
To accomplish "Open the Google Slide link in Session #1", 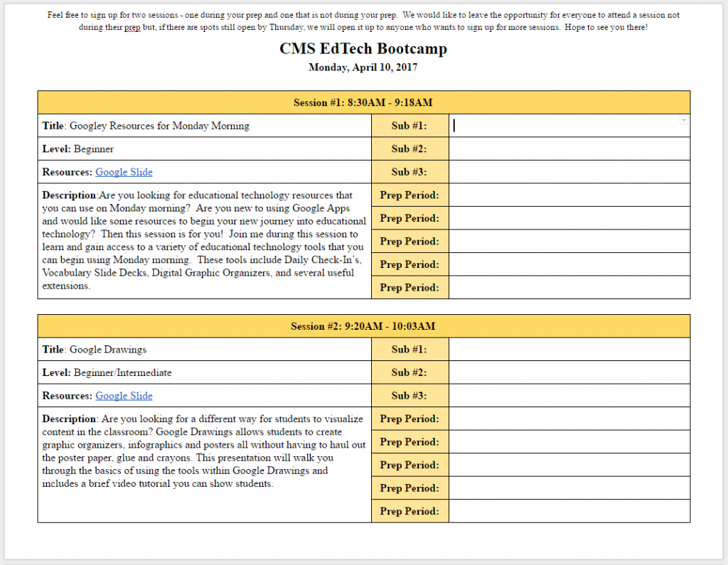I will tap(124, 172).
